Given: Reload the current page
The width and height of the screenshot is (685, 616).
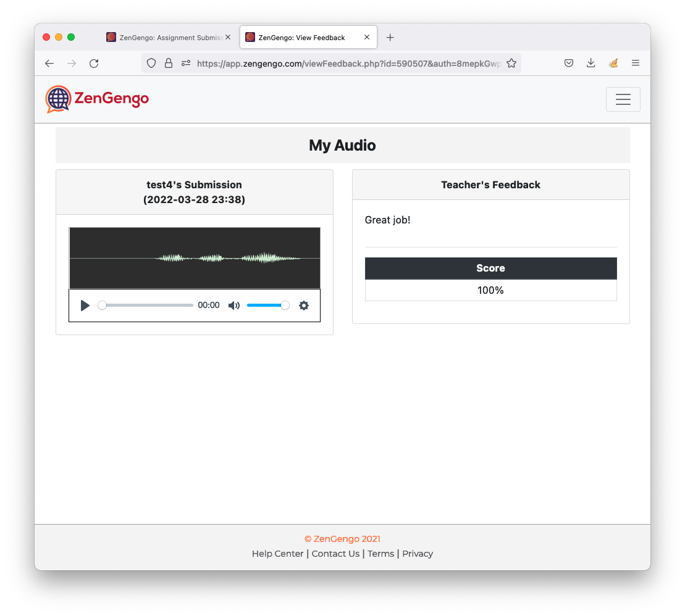Looking at the screenshot, I should pyautogui.click(x=94, y=64).
